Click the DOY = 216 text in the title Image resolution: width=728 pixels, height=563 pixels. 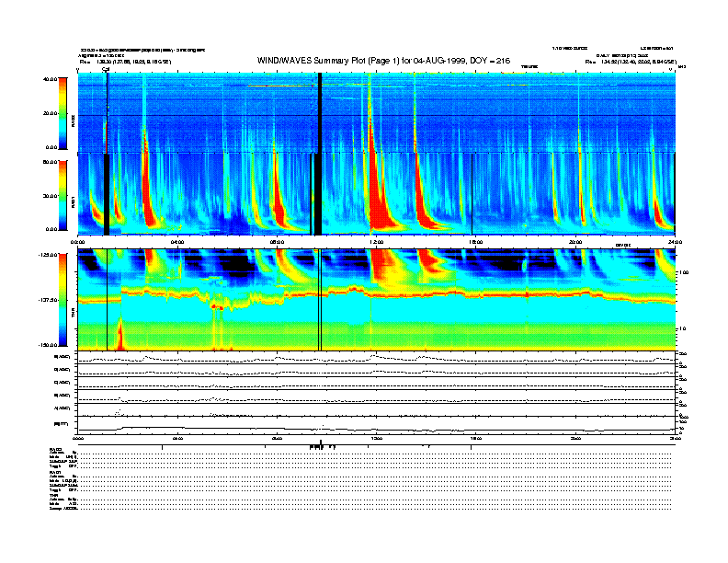(x=490, y=61)
